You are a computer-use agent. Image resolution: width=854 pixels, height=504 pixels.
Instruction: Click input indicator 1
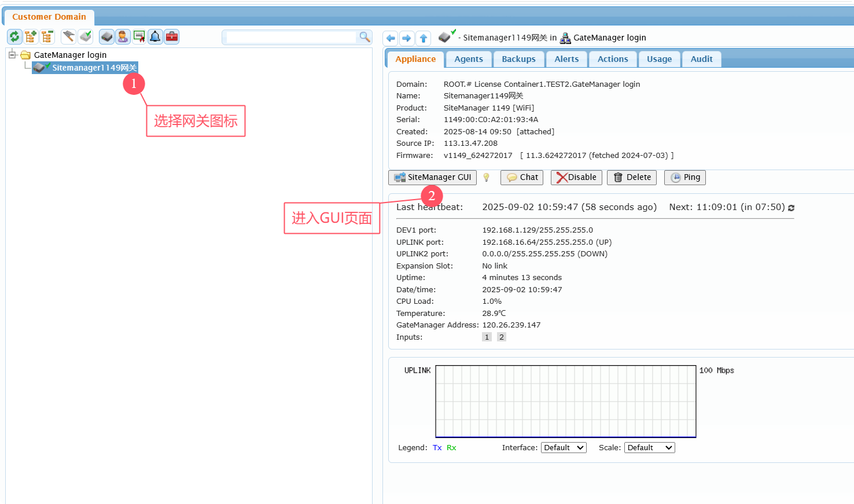487,337
